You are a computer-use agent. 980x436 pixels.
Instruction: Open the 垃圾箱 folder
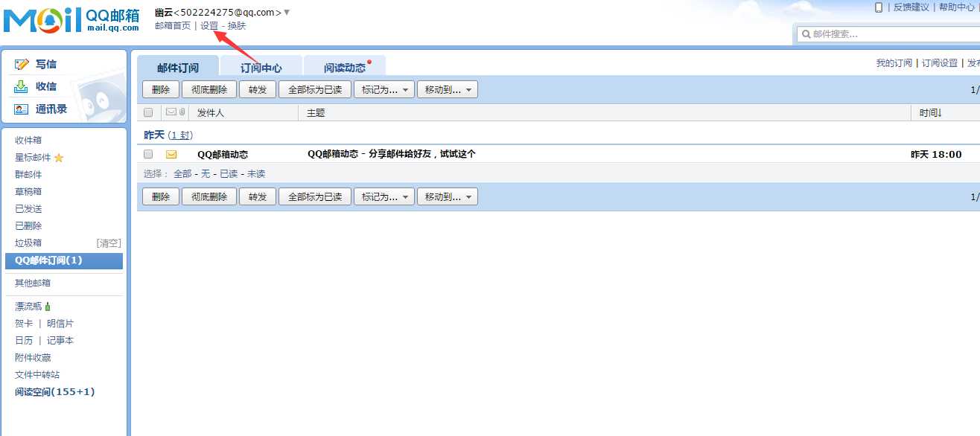(28, 243)
